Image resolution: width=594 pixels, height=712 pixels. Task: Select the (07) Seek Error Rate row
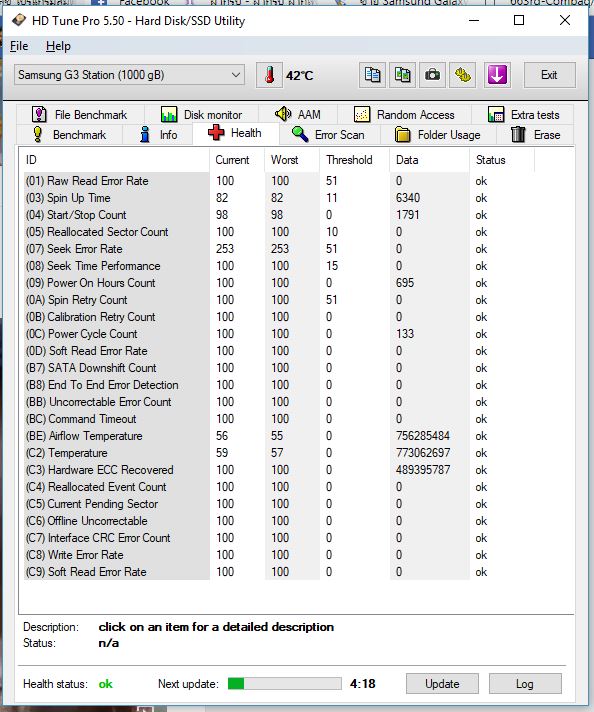tap(279, 249)
